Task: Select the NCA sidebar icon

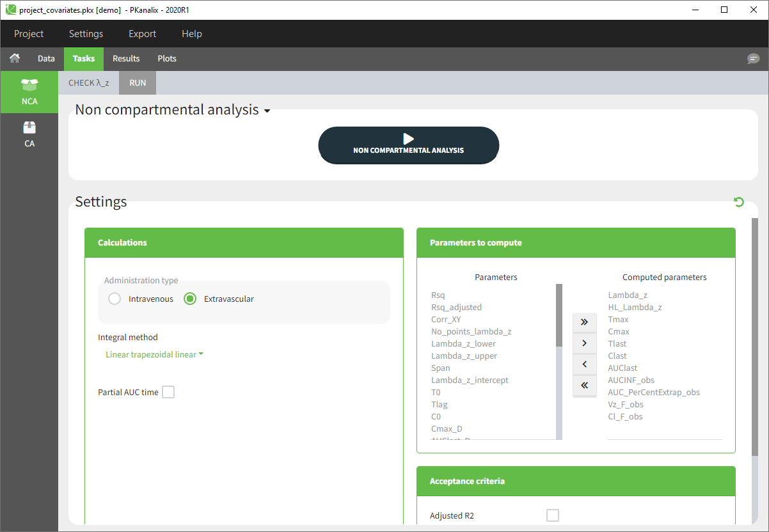Action: [29, 92]
